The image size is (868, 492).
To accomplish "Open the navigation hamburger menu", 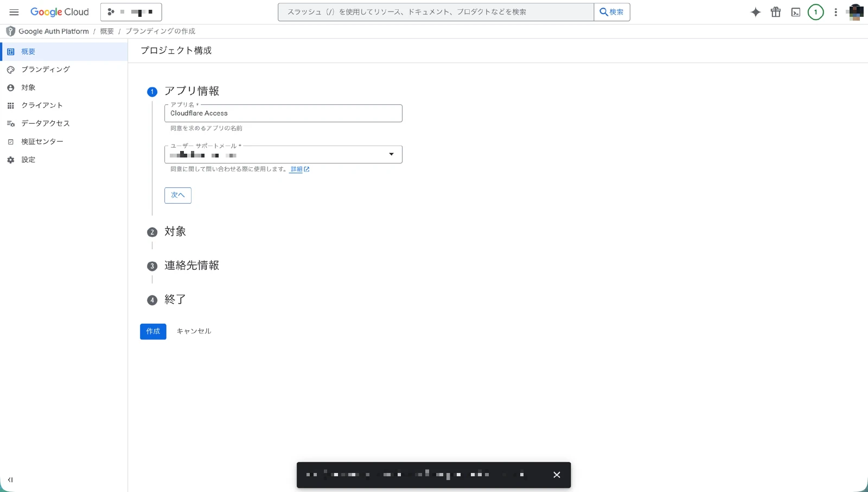I will (14, 12).
